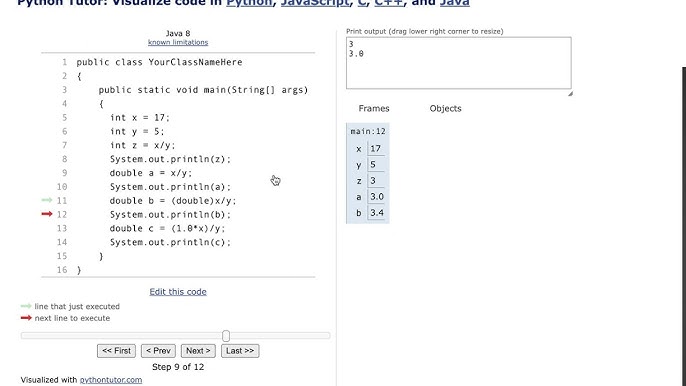
Task: Step back with the Prev button
Action: coord(158,351)
